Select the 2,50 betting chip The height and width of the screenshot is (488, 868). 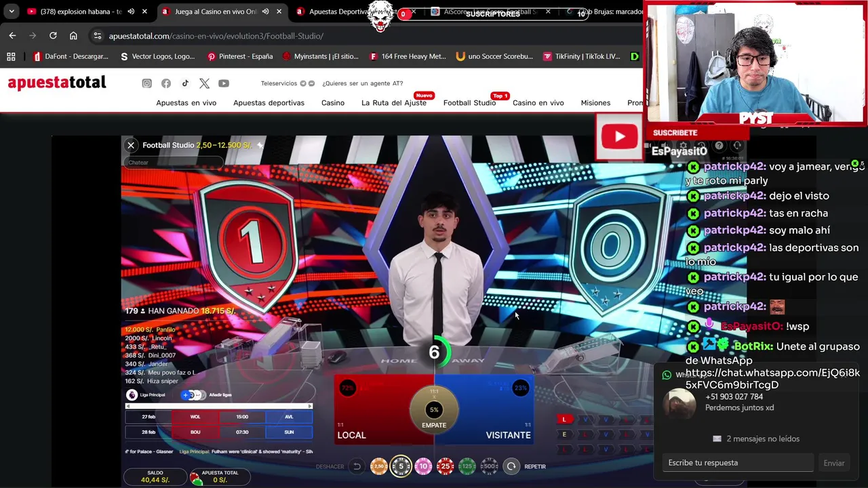pos(379,466)
